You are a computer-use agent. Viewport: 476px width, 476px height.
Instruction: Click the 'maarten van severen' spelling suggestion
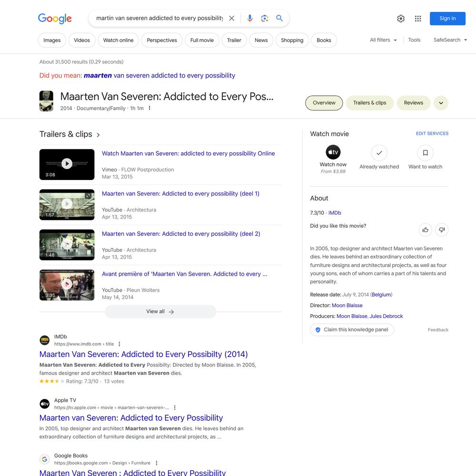click(x=159, y=75)
